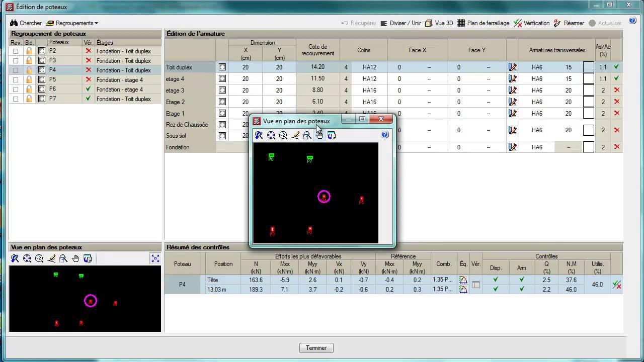Viewport: 644px width, 362px height.
Task: Open reinforcement edit icon for Toit duplex row
Action: [x=512, y=67]
